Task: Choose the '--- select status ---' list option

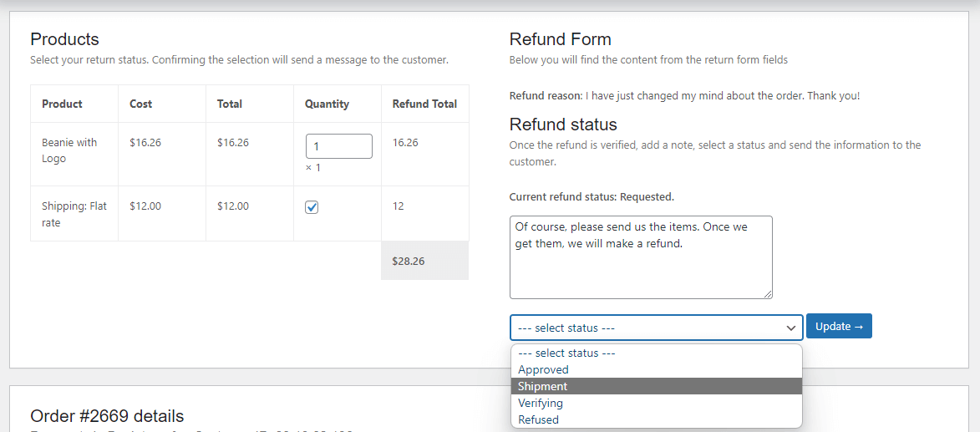Action: (656, 353)
